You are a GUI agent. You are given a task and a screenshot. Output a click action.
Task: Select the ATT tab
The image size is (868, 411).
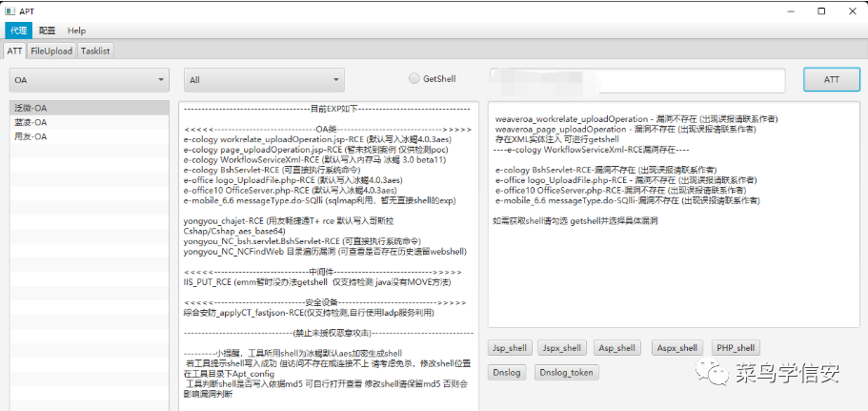pyautogui.click(x=14, y=51)
